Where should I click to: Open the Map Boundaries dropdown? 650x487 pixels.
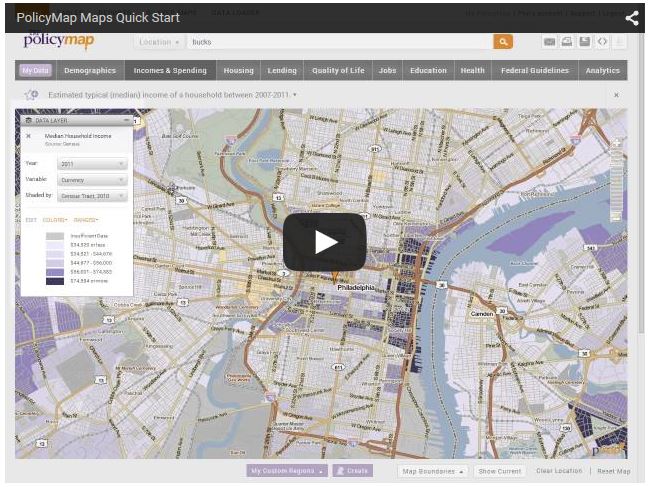click(x=432, y=471)
